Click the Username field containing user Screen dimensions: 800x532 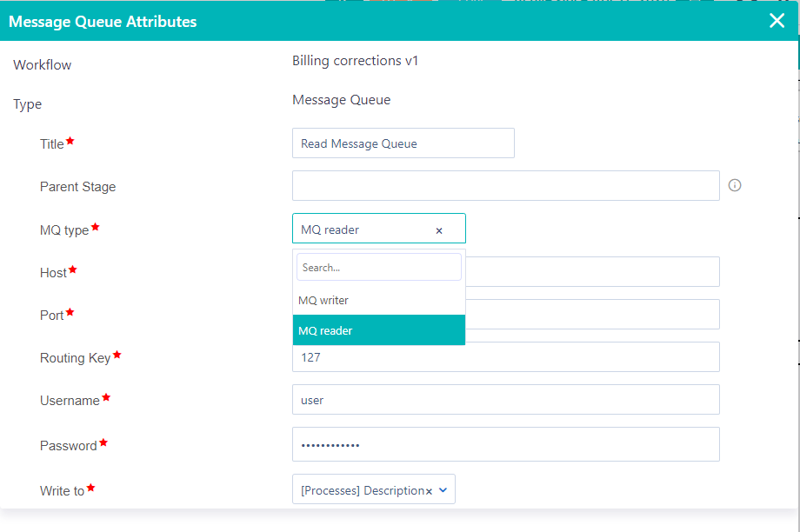505,399
